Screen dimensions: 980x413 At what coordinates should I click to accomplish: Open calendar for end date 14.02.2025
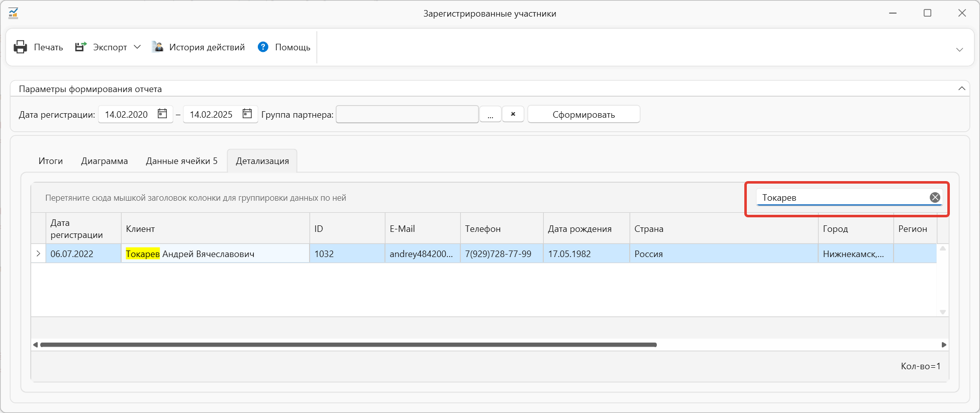click(247, 114)
